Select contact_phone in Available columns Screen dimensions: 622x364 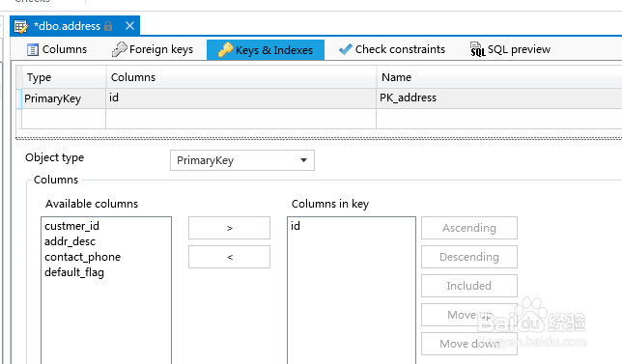point(82,257)
